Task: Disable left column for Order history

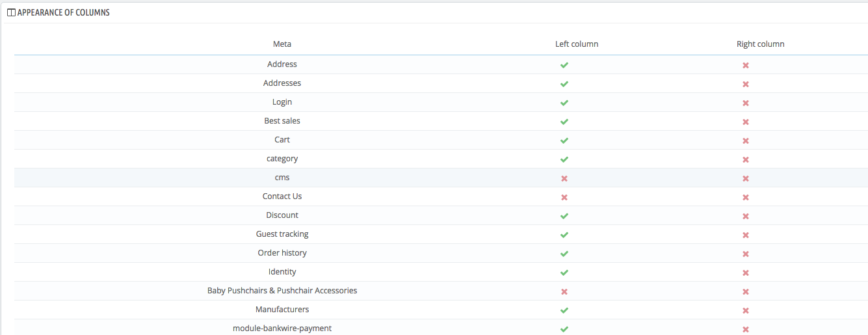Action: click(564, 254)
